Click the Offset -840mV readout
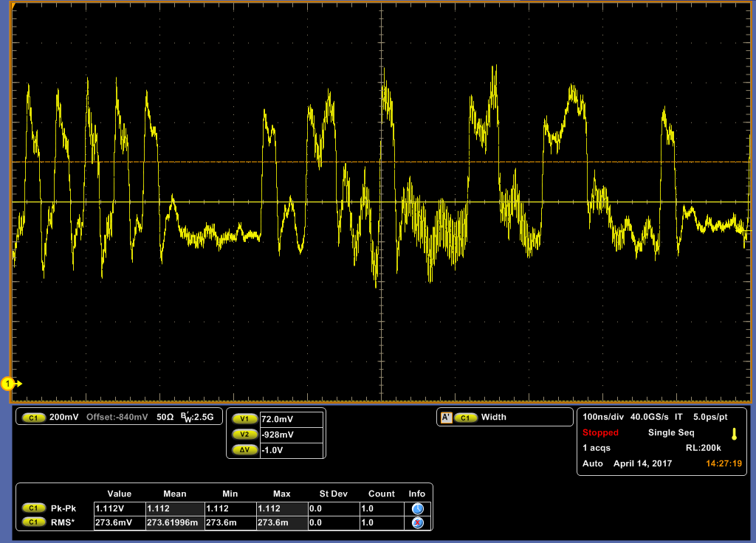 click(117, 418)
